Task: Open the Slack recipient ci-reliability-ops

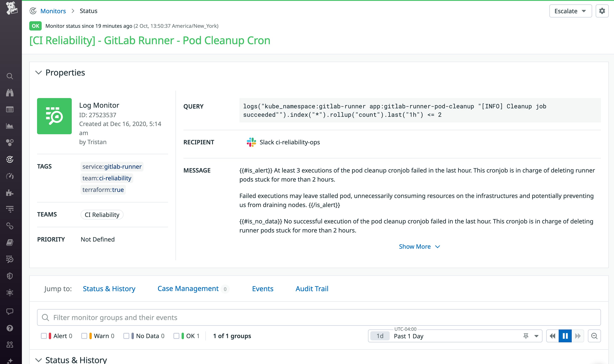Action: point(290,142)
